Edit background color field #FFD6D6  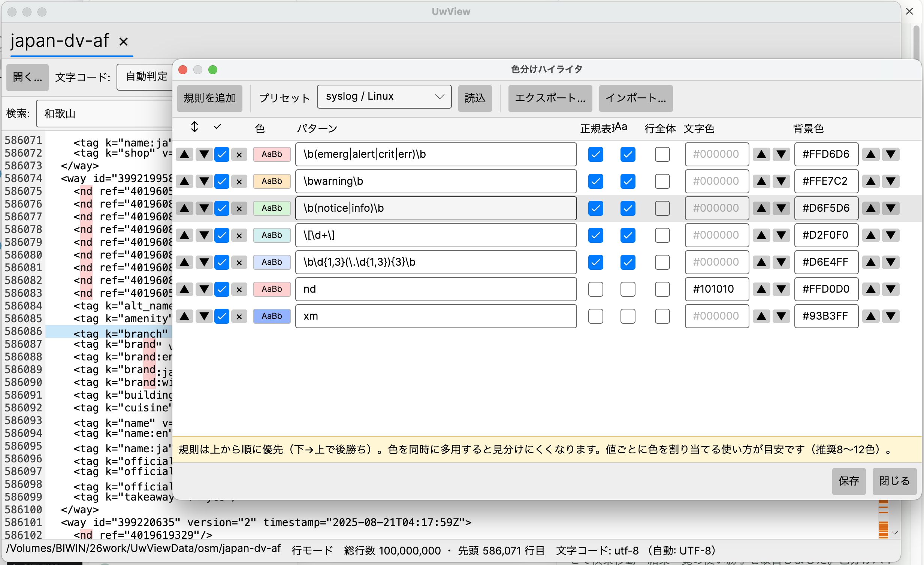pos(826,154)
